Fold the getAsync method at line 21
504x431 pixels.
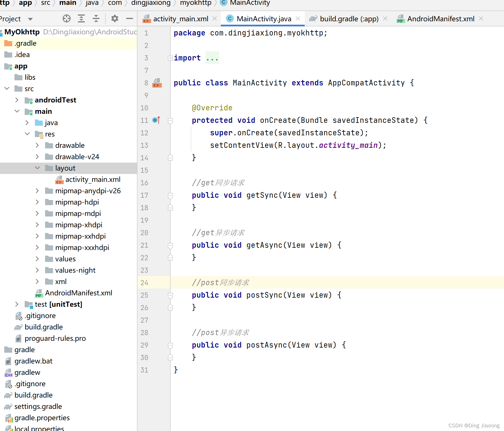(x=170, y=246)
